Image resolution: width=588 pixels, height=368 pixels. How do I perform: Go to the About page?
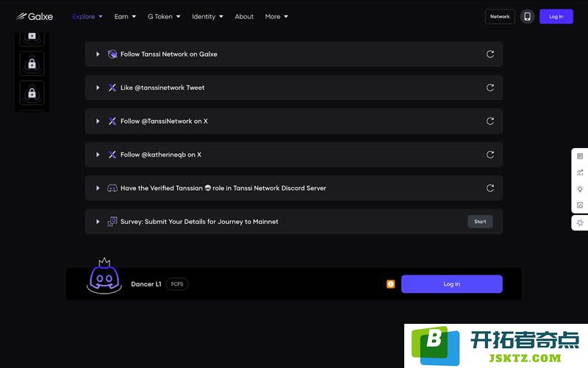tap(244, 16)
